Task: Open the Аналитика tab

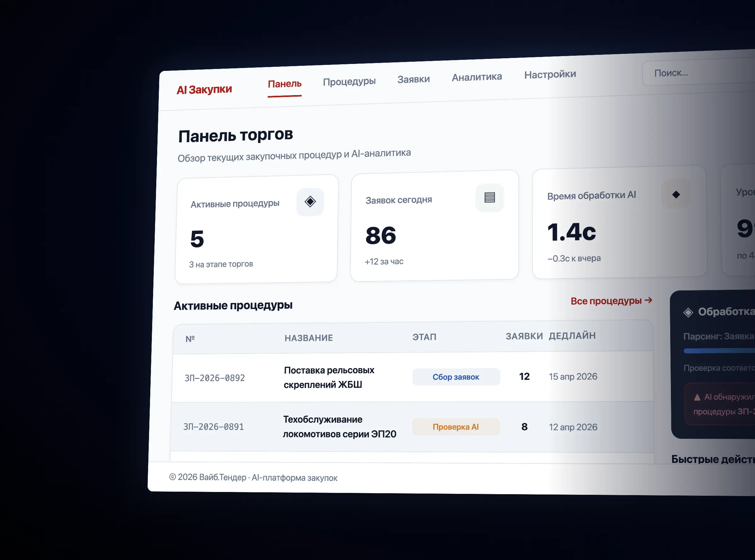Action: 476,77
